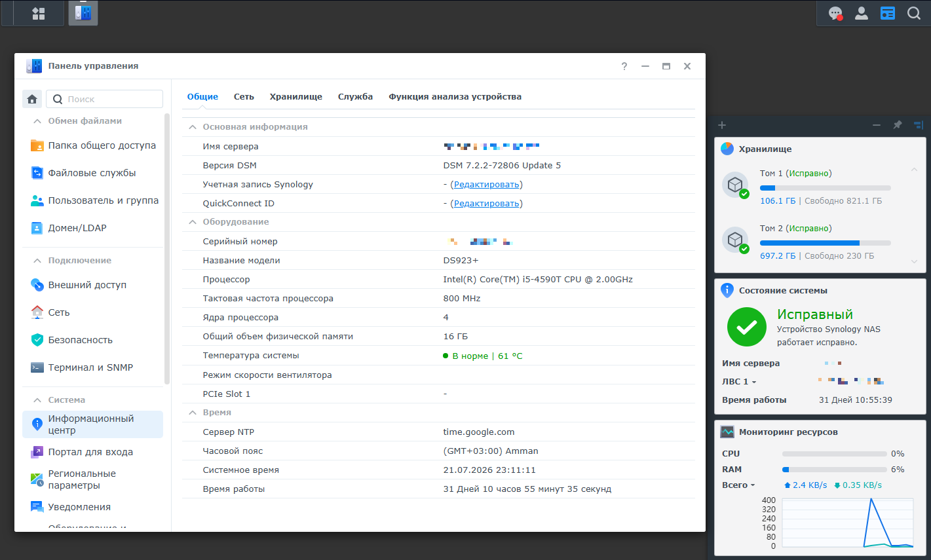Collapse the Время section

coord(193,413)
